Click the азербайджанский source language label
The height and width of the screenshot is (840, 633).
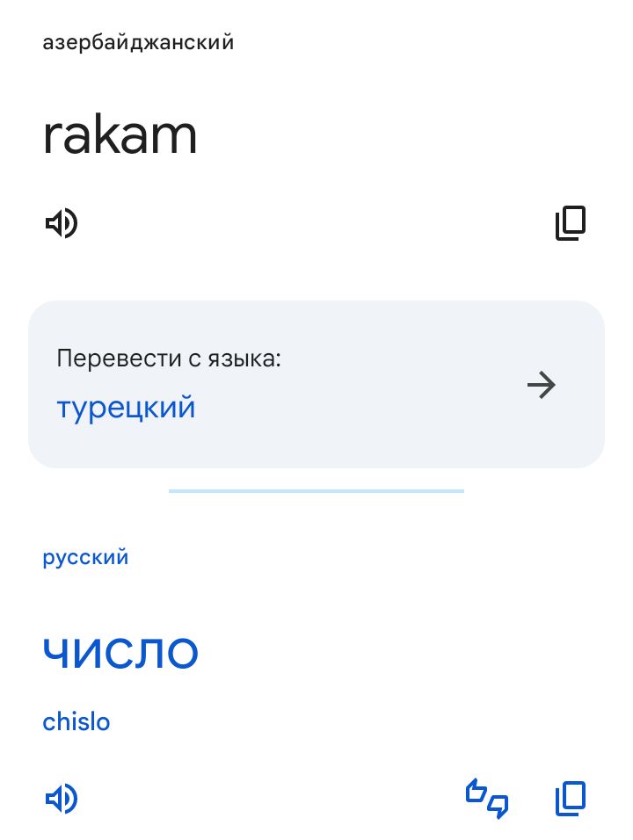[x=138, y=41]
